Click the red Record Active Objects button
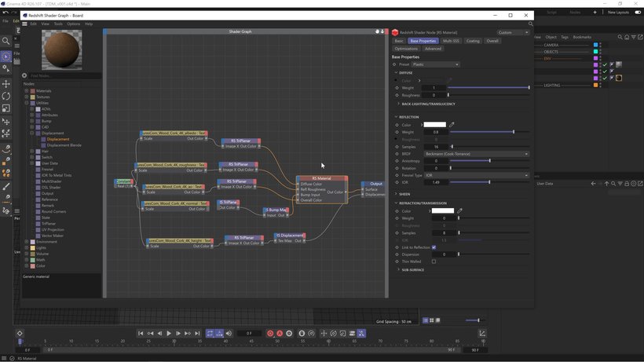Image resolution: width=644 pixels, height=362 pixels. click(x=270, y=333)
